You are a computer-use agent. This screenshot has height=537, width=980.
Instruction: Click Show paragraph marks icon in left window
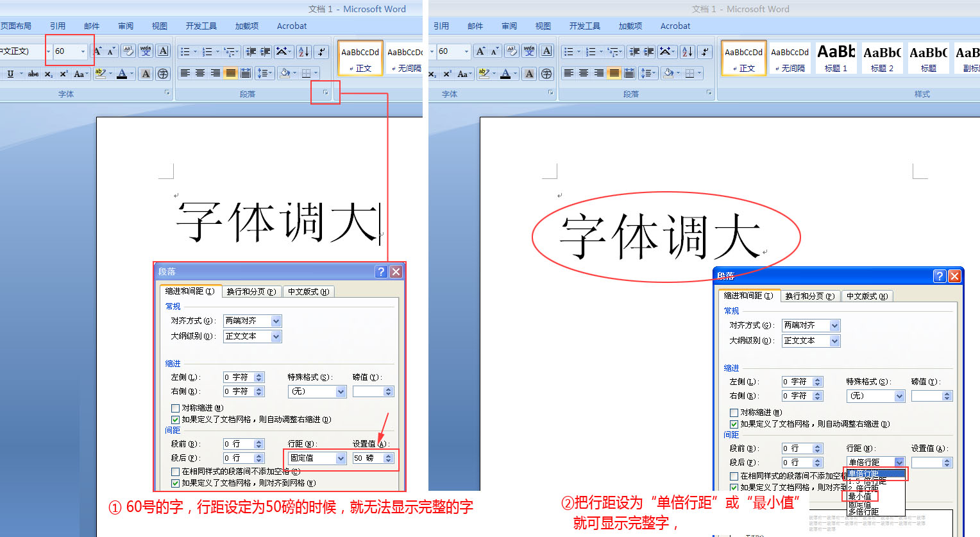pos(321,51)
